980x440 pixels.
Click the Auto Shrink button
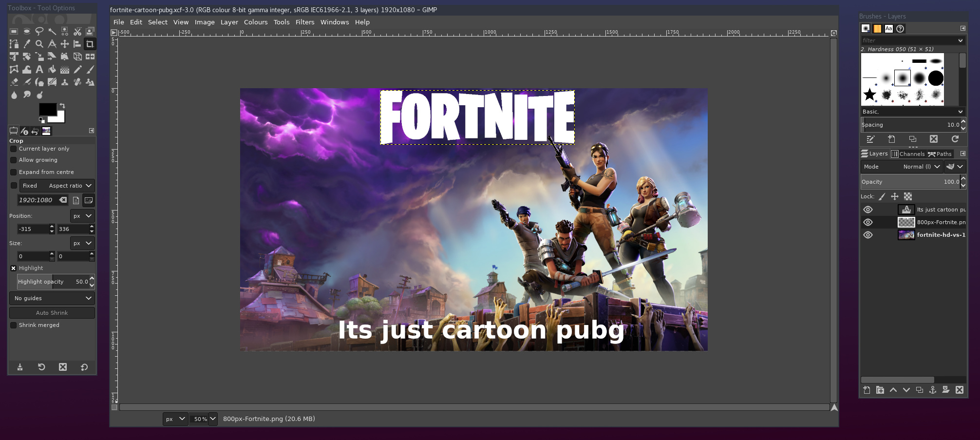(x=52, y=313)
